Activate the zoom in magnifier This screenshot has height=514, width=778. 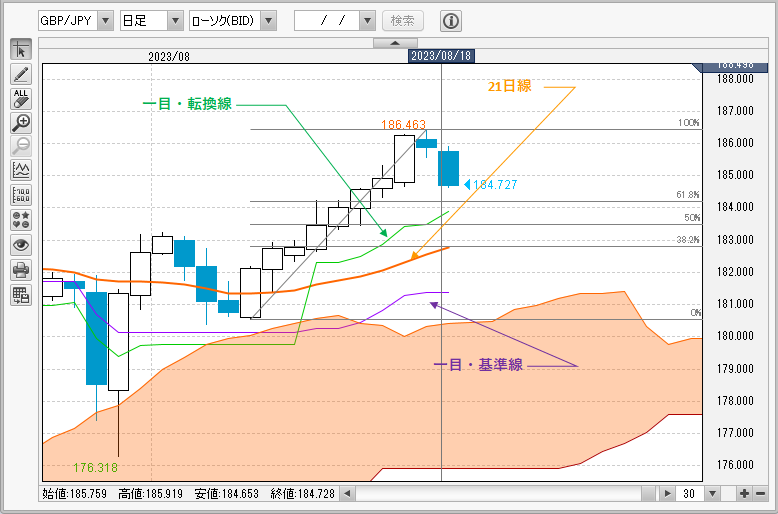coord(21,123)
